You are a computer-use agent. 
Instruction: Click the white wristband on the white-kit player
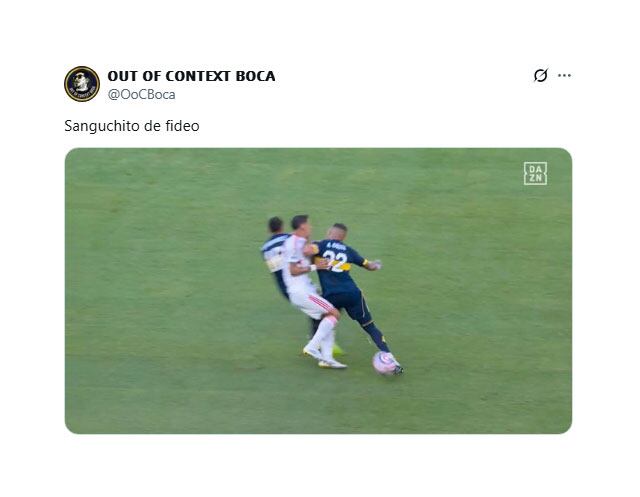[x=313, y=268]
